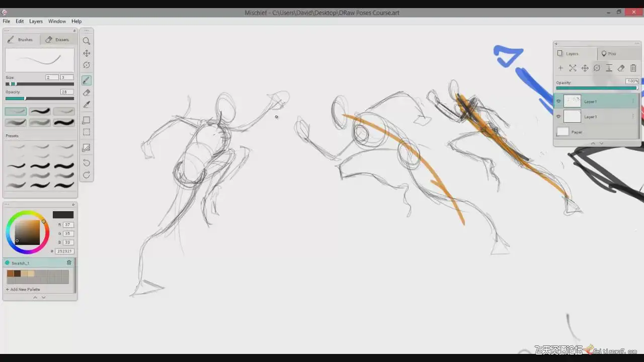Select the Pan move-canvas tool

pyautogui.click(x=87, y=53)
